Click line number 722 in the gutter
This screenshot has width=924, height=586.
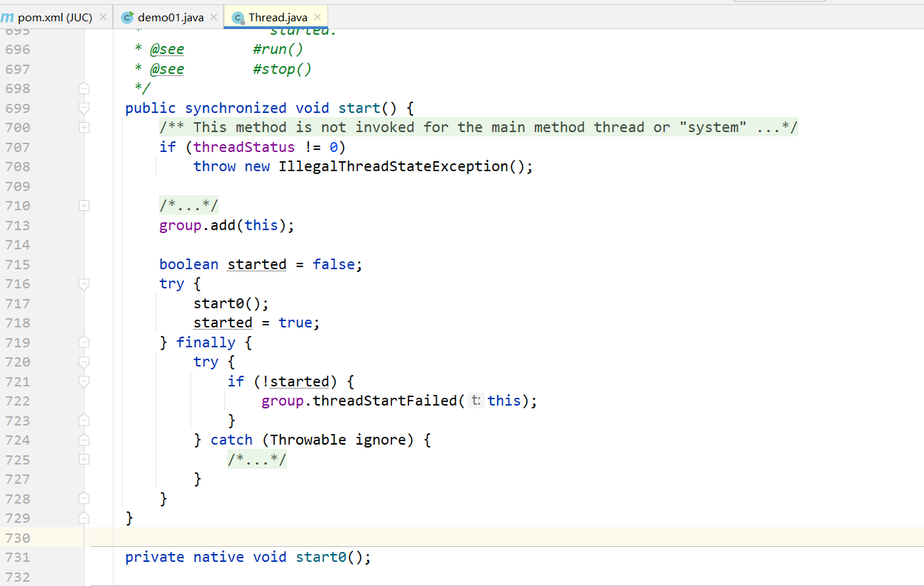[x=18, y=401]
